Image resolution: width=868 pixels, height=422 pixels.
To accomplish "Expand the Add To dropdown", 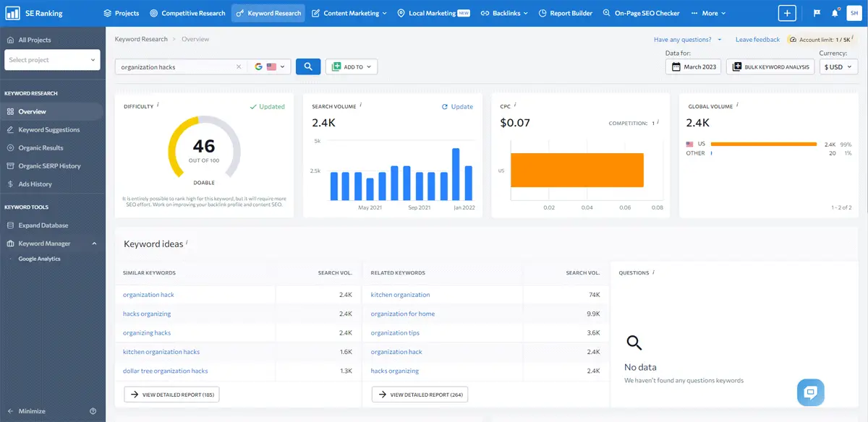I will [352, 67].
